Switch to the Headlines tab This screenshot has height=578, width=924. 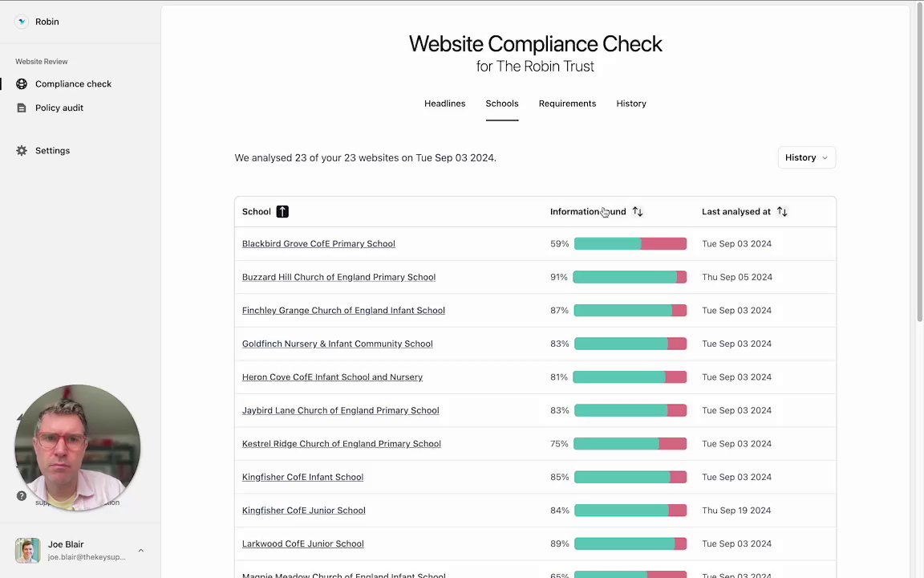tap(445, 104)
